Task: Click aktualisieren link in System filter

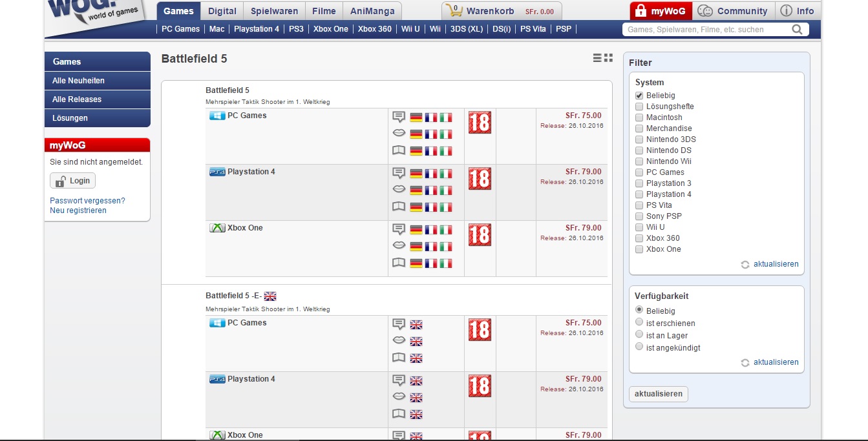Action: tap(776, 264)
